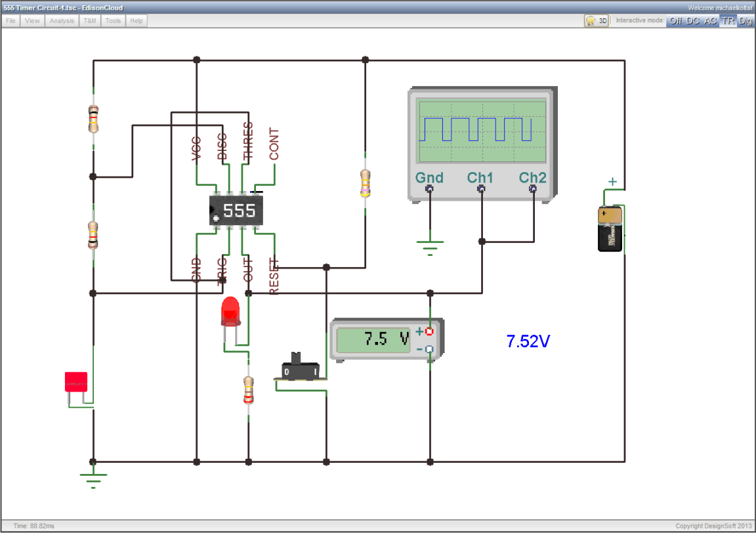Open the File menu

click(x=10, y=21)
